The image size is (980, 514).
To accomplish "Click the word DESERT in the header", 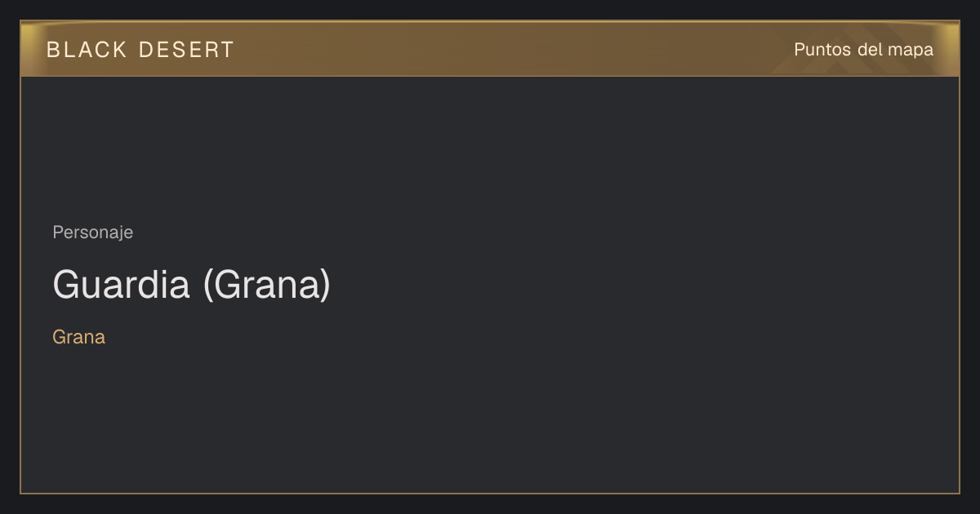I will click(x=186, y=50).
